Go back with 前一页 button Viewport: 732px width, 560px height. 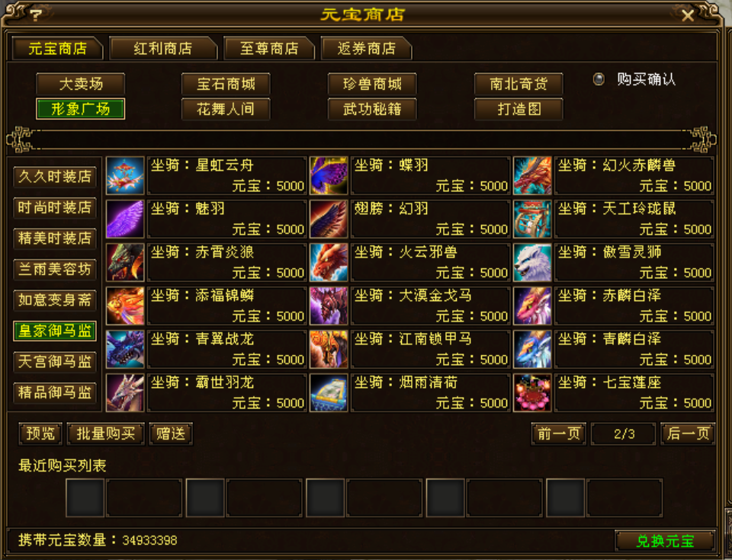coord(558,434)
